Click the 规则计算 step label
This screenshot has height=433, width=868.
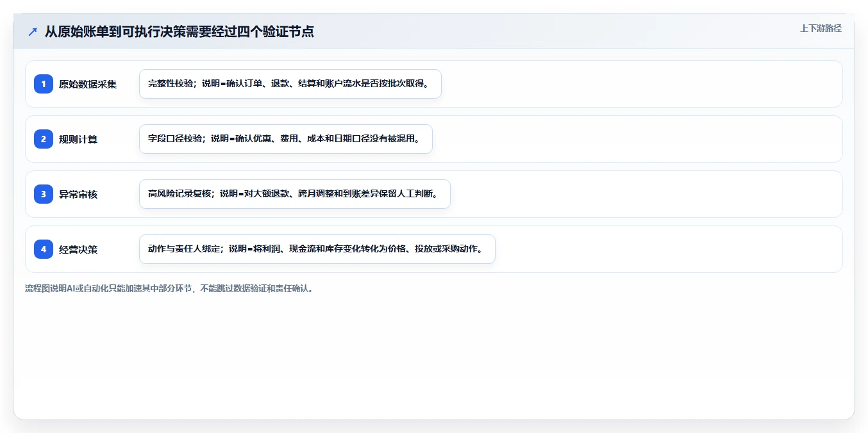[78, 139]
